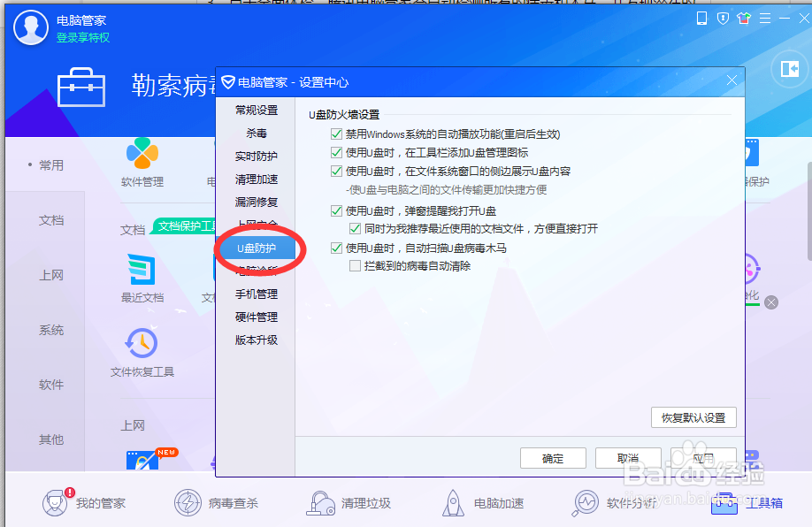Open 软件管理 clover icon
Screen dimensions: 812x527
pos(142,153)
